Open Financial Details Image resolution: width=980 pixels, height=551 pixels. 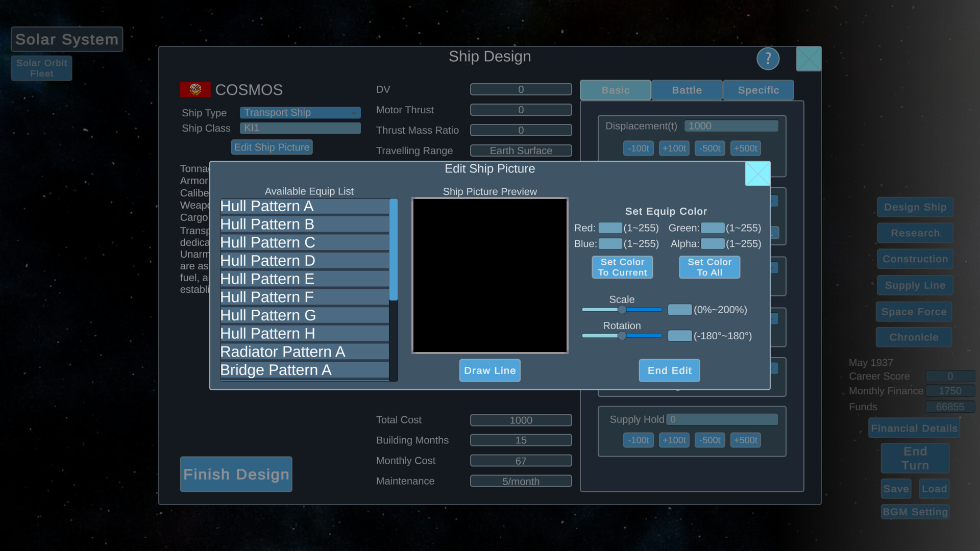click(914, 428)
